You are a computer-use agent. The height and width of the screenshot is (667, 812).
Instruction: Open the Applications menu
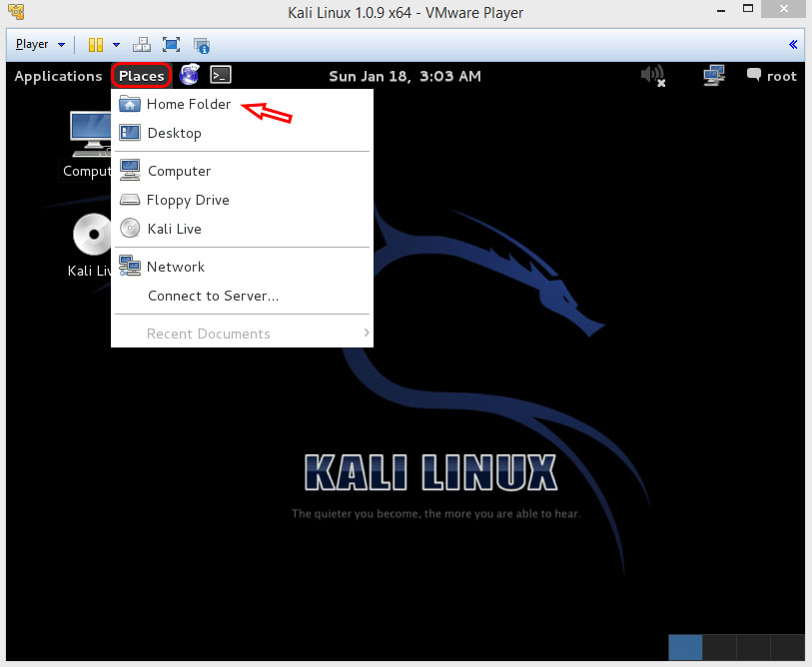click(x=59, y=76)
